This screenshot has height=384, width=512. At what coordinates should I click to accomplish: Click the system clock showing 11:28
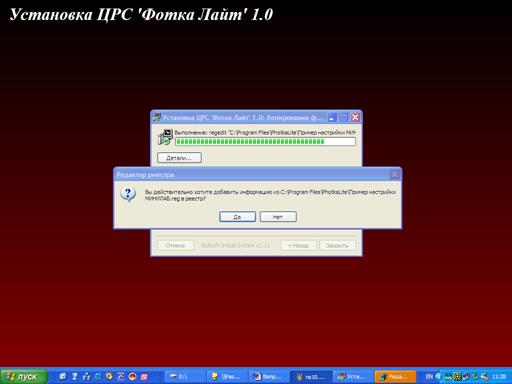pos(499,377)
